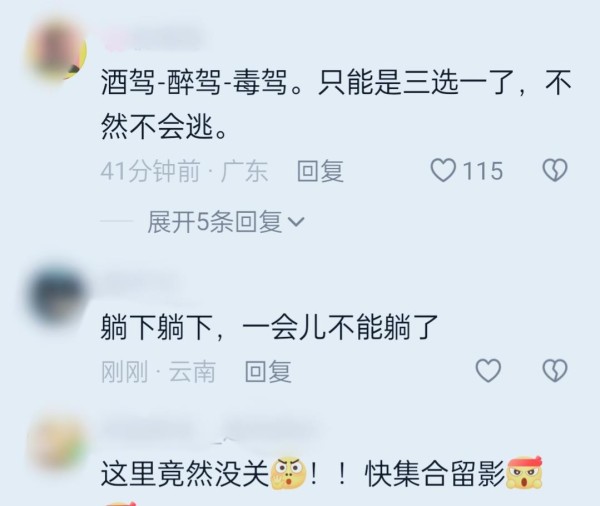Tap the 115 likes count
This screenshot has height=506, width=600.
[x=483, y=171]
